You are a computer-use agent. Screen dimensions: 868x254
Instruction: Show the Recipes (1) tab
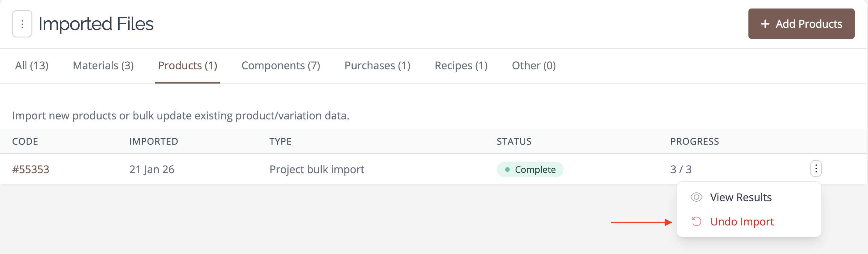[461, 65]
